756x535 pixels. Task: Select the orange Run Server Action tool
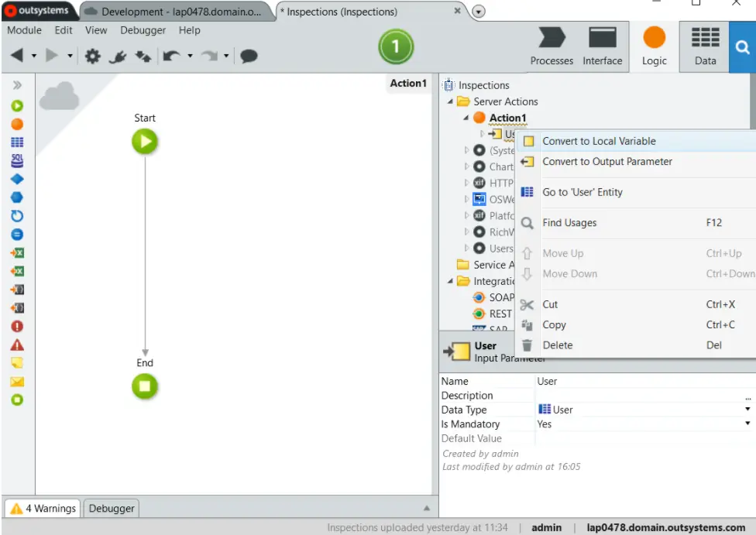click(17, 125)
